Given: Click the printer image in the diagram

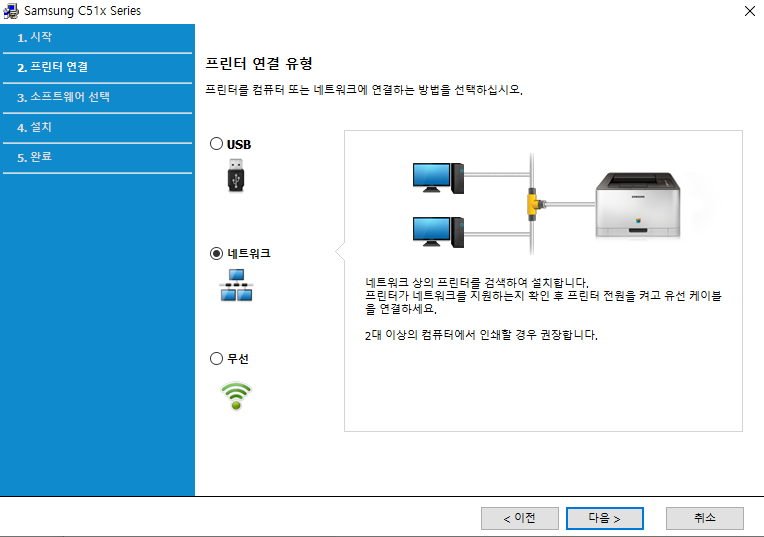Looking at the screenshot, I should (638, 205).
